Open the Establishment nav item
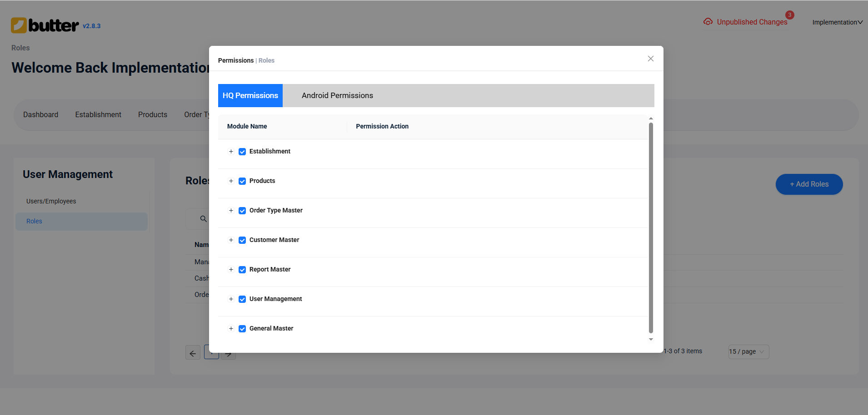Viewport: 868px width, 415px height. point(98,115)
